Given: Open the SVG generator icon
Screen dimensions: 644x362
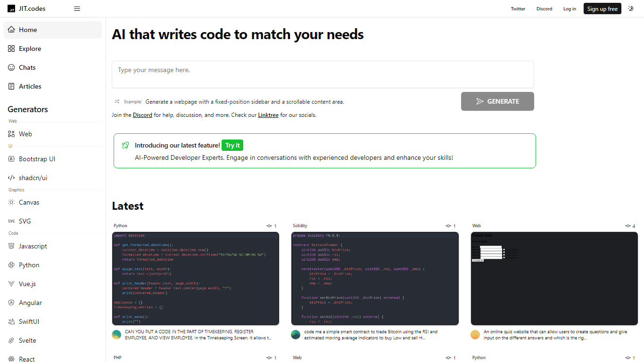Looking at the screenshot, I should click(11, 221).
